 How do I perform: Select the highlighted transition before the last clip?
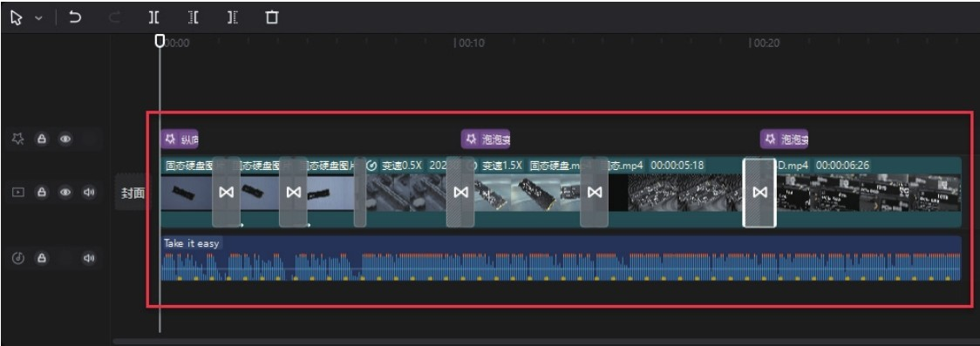759,193
